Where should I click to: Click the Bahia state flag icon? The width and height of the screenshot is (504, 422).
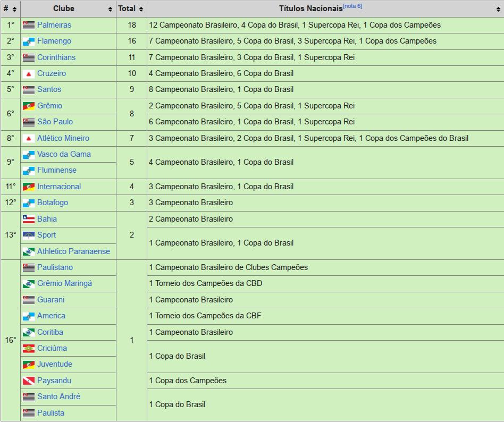pyautogui.click(x=29, y=220)
